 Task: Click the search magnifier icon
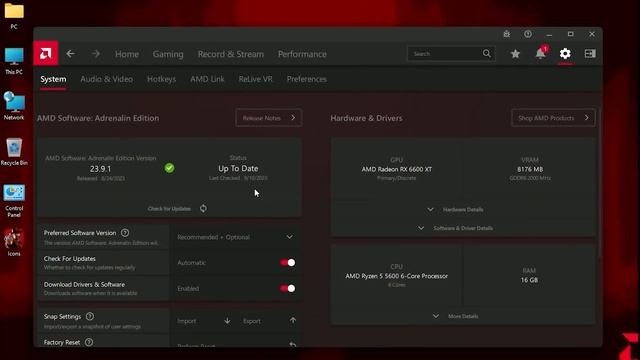tap(487, 53)
